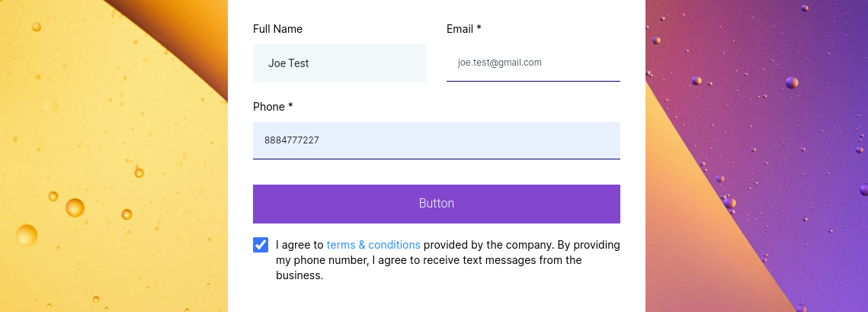The height and width of the screenshot is (312, 868).
Task: Click the "I agree to" text beside the checkbox
Action: [300, 245]
